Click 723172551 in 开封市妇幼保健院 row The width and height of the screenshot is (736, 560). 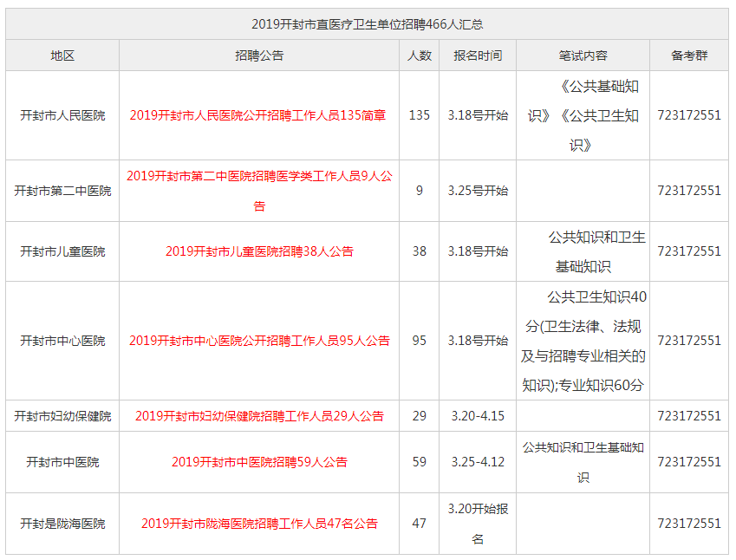coord(689,416)
